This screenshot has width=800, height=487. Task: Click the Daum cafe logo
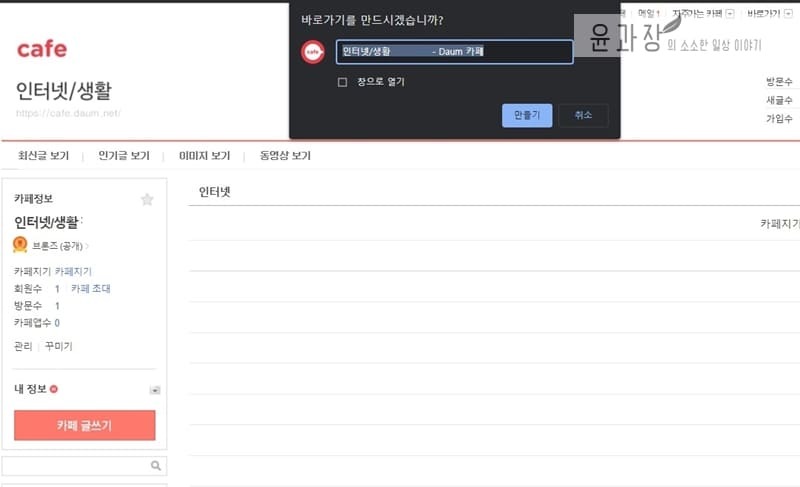pos(42,49)
